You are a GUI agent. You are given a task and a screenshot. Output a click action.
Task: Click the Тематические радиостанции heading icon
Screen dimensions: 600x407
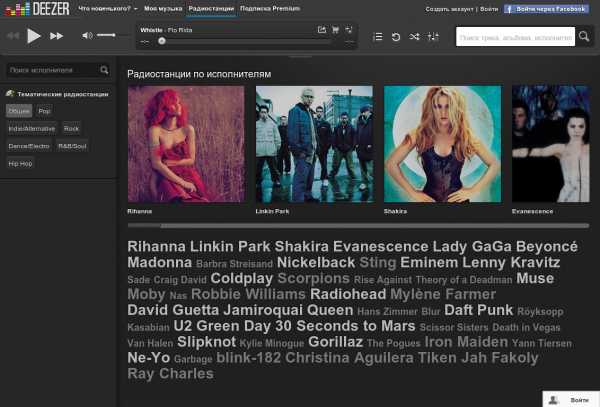pyautogui.click(x=10, y=94)
